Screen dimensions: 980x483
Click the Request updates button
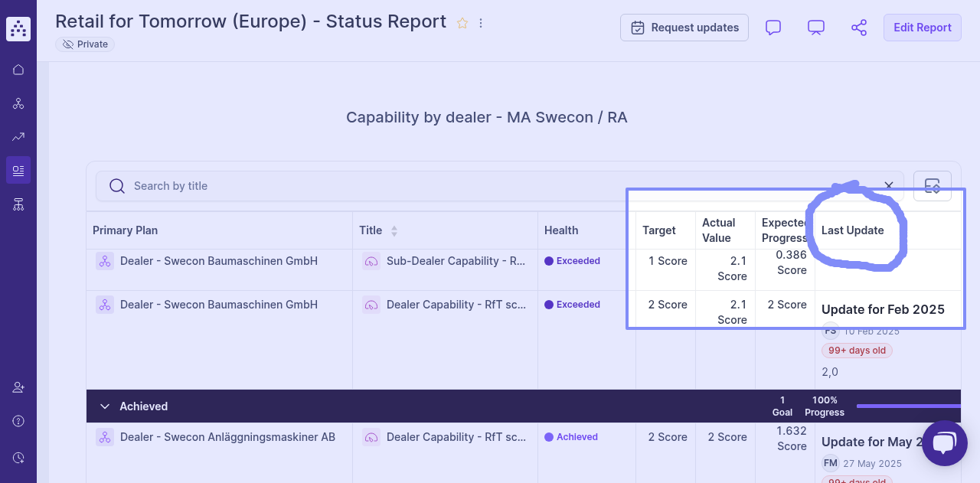tap(684, 28)
